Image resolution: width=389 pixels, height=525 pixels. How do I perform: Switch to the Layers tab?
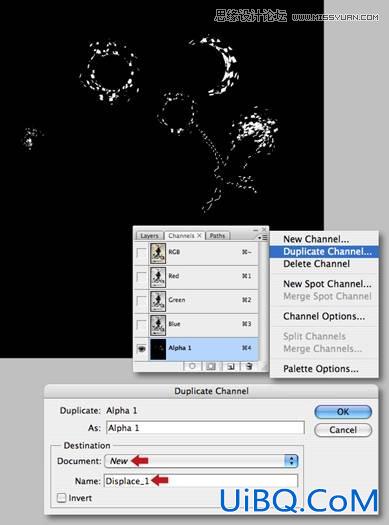click(x=149, y=236)
